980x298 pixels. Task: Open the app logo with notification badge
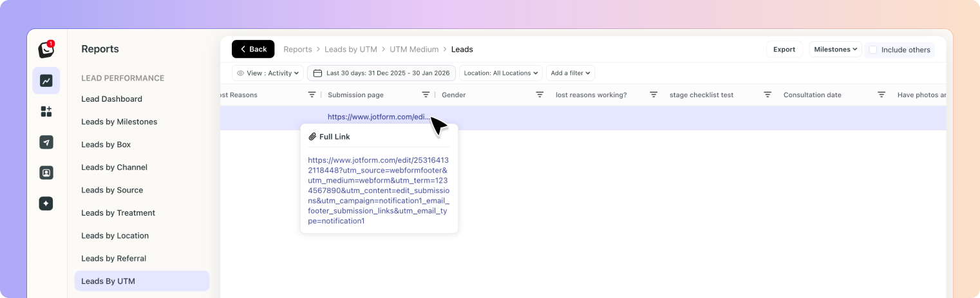pos(46,49)
